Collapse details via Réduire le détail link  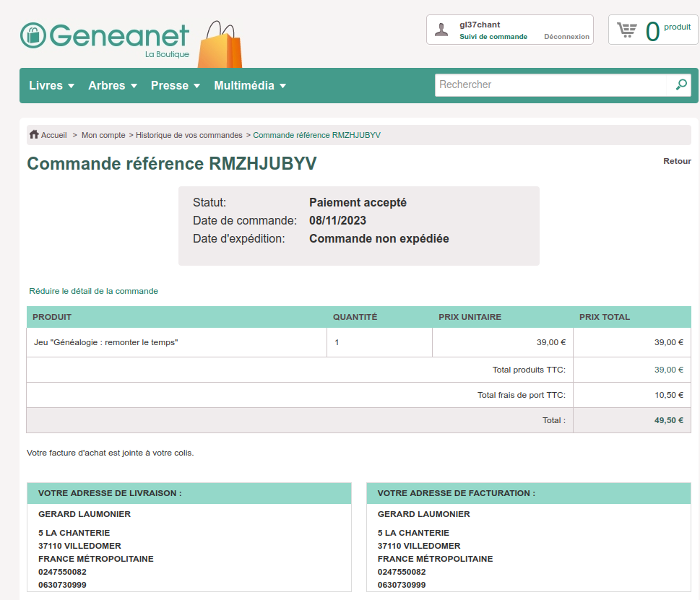[x=93, y=291]
